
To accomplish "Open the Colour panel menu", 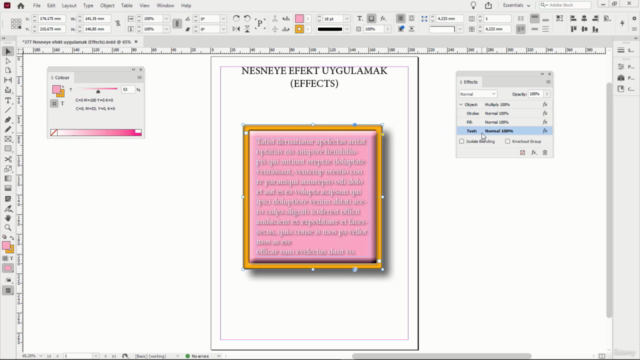I will click(140, 78).
